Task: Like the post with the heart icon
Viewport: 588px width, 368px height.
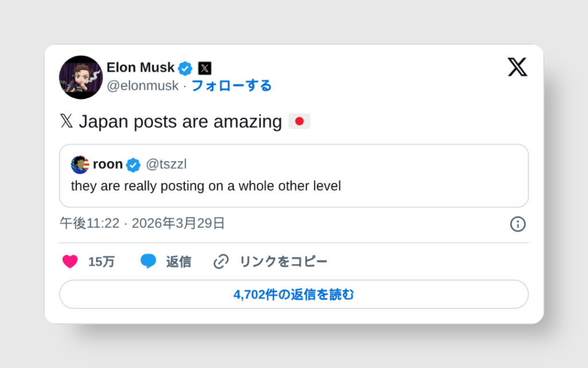Action: [x=70, y=262]
